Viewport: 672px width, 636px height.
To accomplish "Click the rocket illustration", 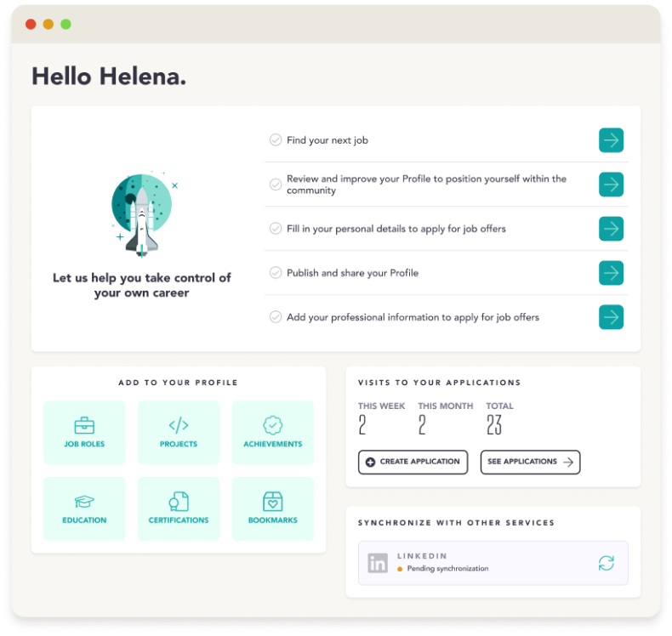I will (142, 214).
